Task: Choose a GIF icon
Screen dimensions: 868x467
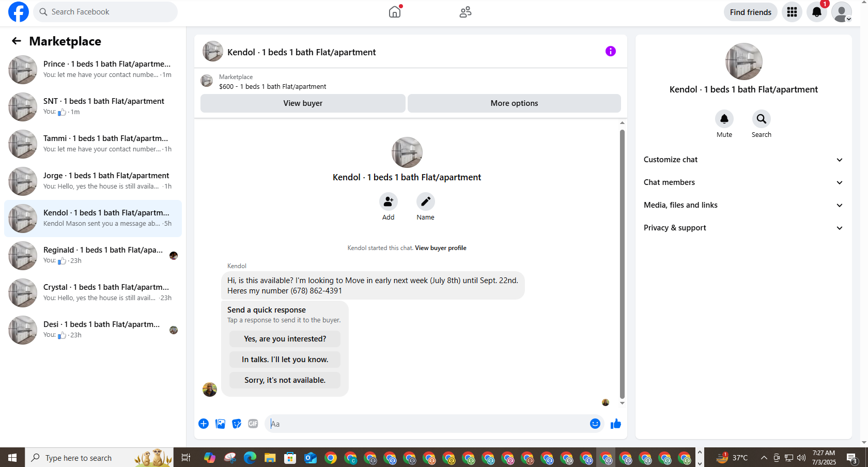Action: coord(253,424)
